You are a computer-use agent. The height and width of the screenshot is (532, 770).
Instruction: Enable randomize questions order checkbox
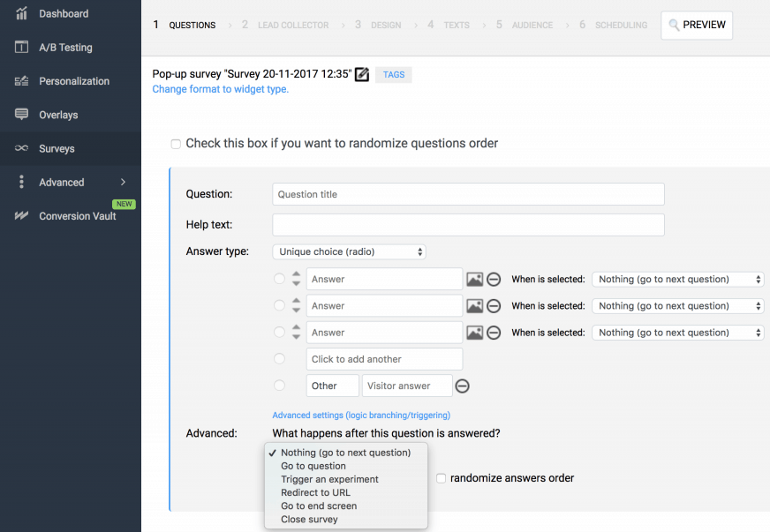tap(176, 144)
